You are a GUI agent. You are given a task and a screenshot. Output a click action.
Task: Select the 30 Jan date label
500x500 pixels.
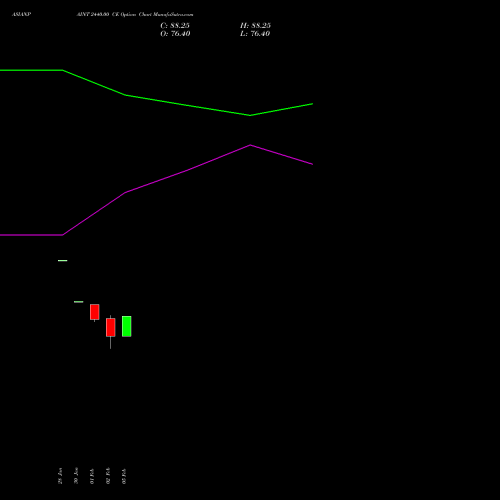tap(76, 476)
